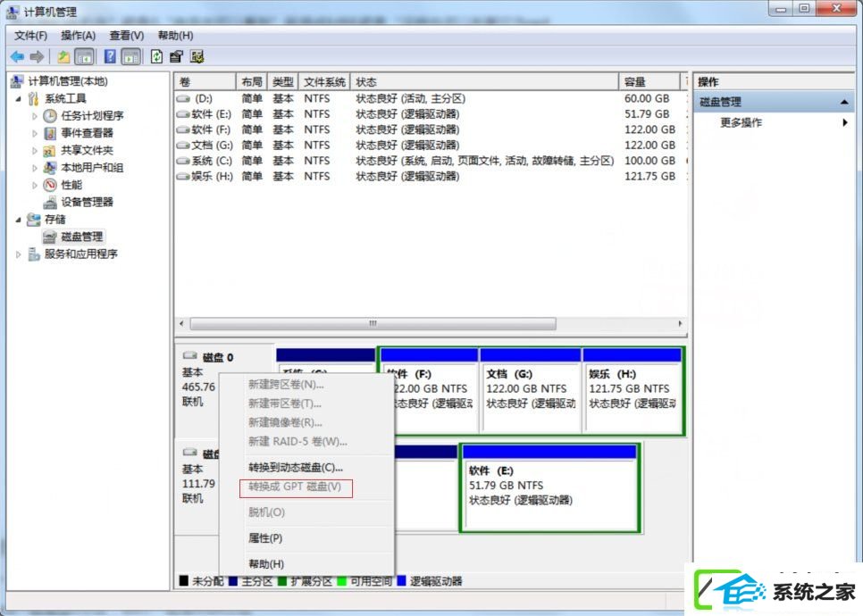Click the Refresh toolbar icon
The image size is (863, 616).
pos(156,56)
